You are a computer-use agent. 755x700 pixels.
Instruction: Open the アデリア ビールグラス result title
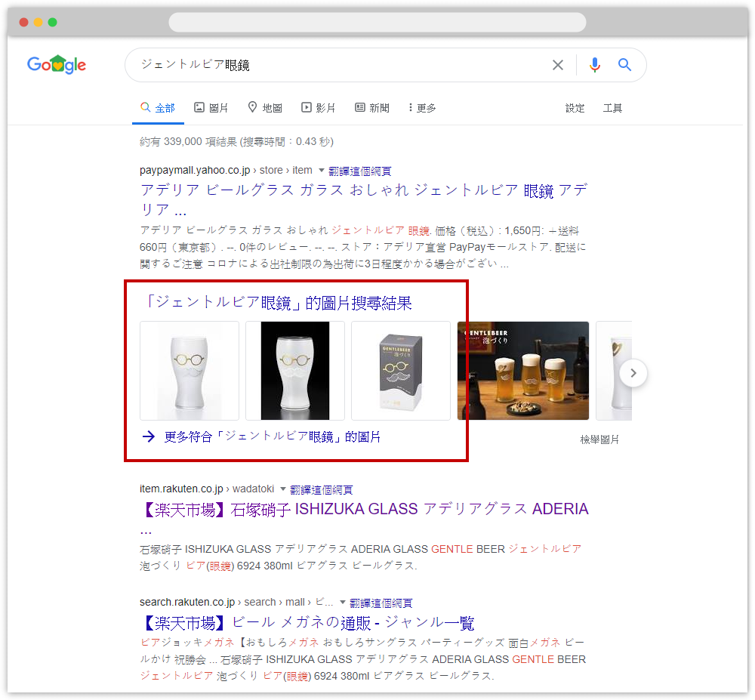tap(364, 200)
